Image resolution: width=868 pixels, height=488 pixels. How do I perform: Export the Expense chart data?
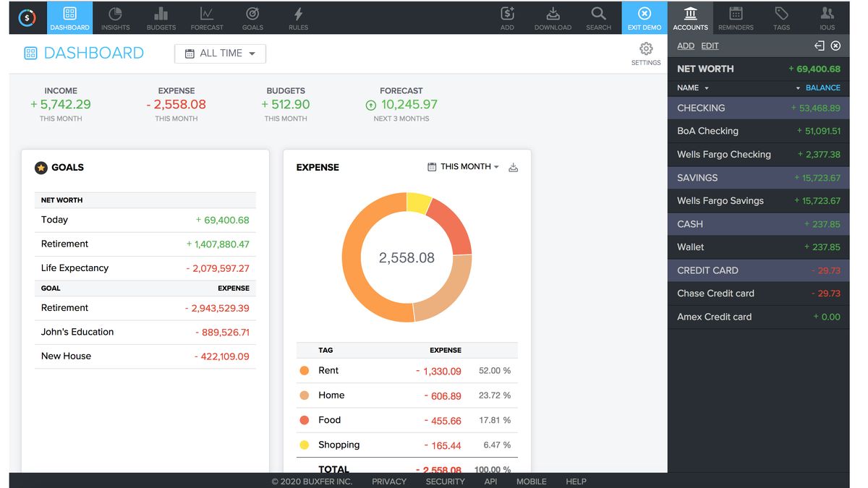(514, 167)
